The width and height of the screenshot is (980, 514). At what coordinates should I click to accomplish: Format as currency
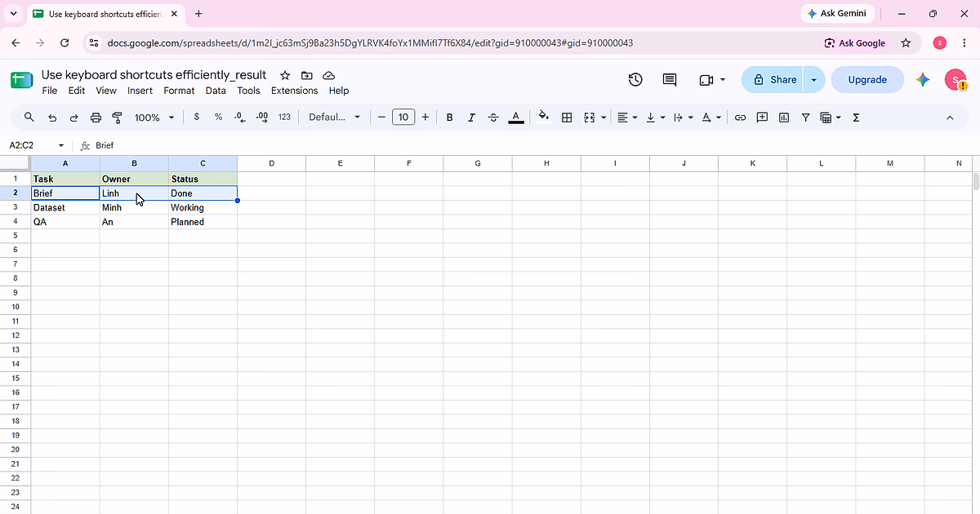(196, 117)
